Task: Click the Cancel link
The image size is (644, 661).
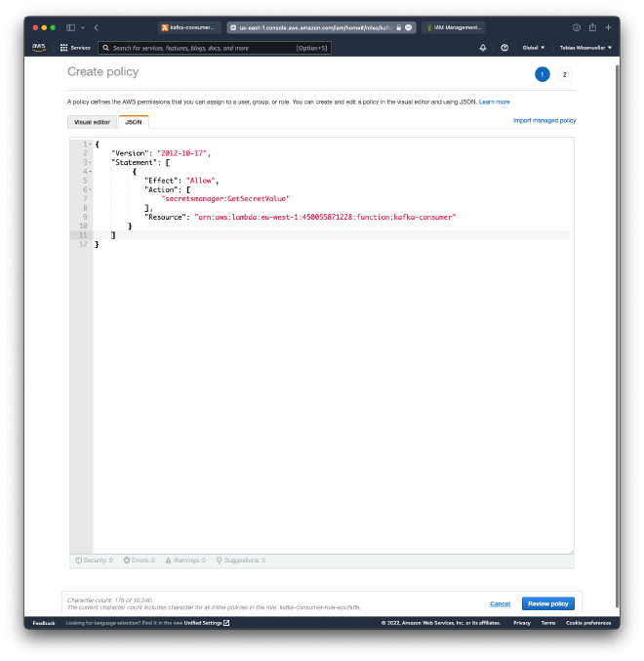Action: tap(500, 603)
